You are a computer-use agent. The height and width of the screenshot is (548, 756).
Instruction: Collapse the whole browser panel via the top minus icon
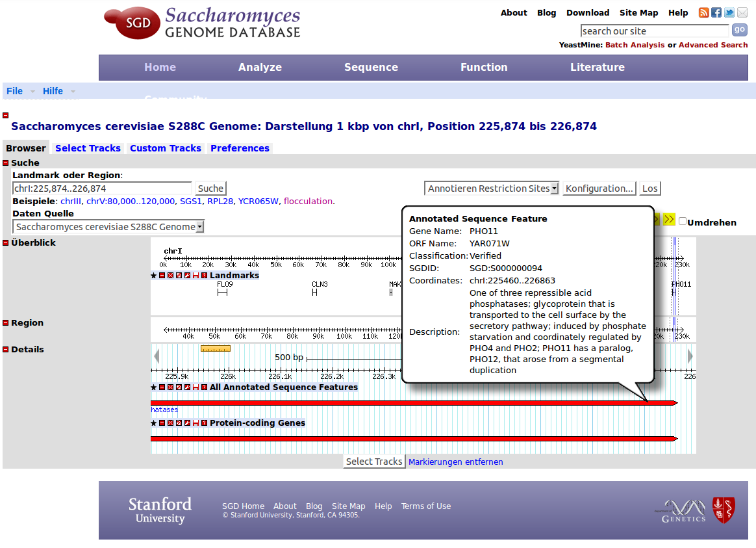[x=6, y=115]
